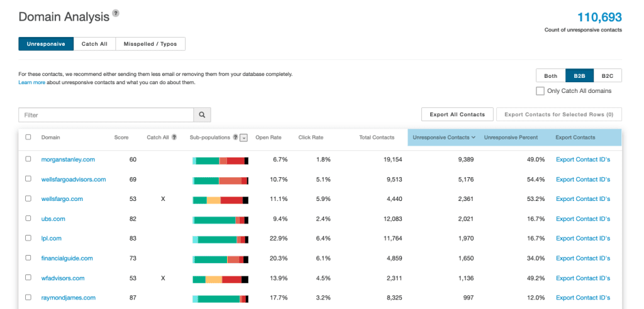Image resolution: width=644 pixels, height=309 pixels.
Task: Click the 22.9% open rate value
Action: point(279,239)
